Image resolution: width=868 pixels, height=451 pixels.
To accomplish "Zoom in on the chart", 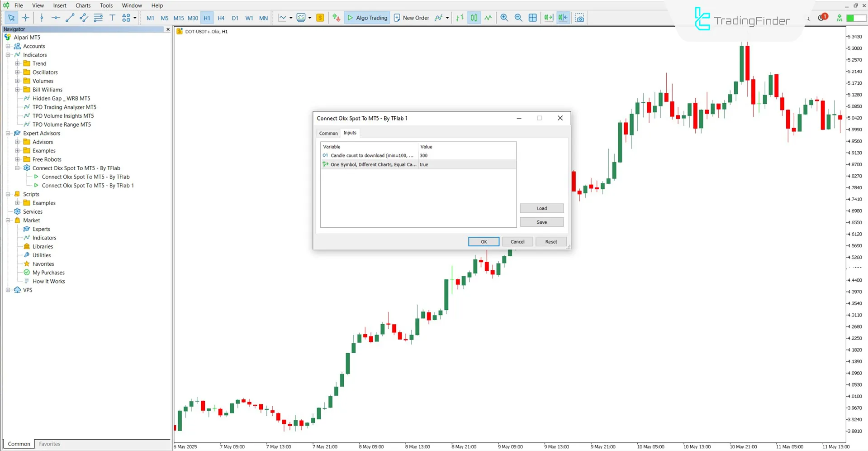I will pyautogui.click(x=504, y=18).
